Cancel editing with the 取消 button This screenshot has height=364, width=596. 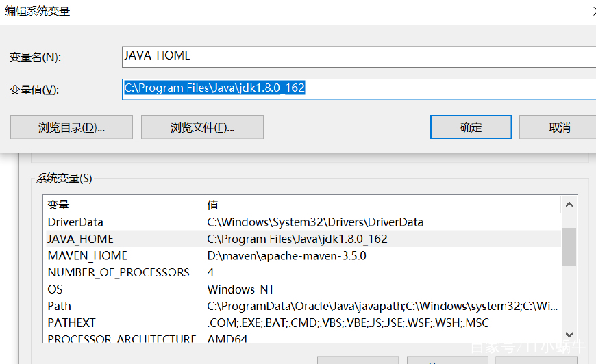pos(559,127)
